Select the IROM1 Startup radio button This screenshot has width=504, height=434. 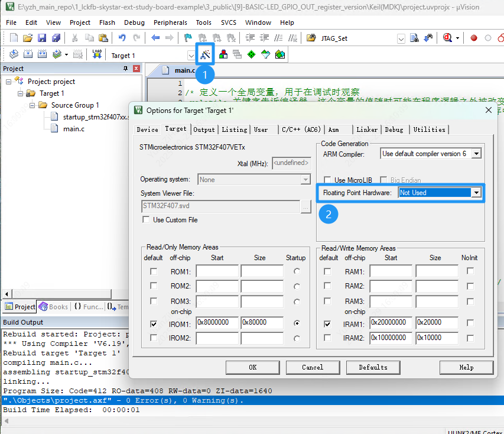click(296, 323)
